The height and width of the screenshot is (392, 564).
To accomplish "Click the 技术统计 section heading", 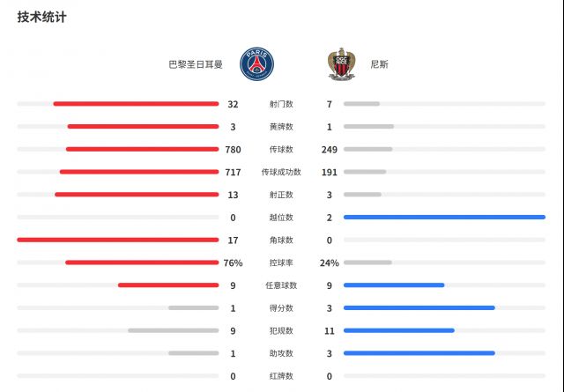I will (41, 17).
